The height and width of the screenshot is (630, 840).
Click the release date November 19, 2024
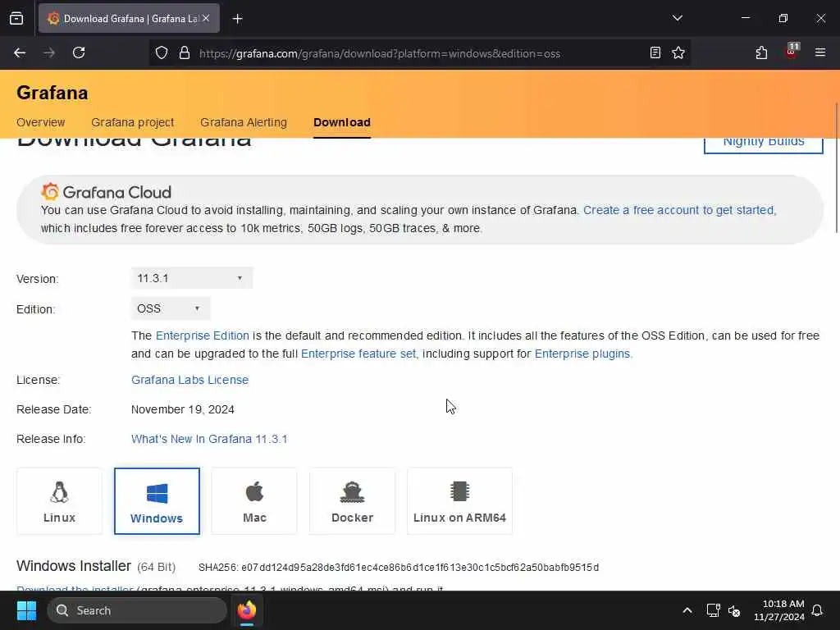pyautogui.click(x=183, y=409)
